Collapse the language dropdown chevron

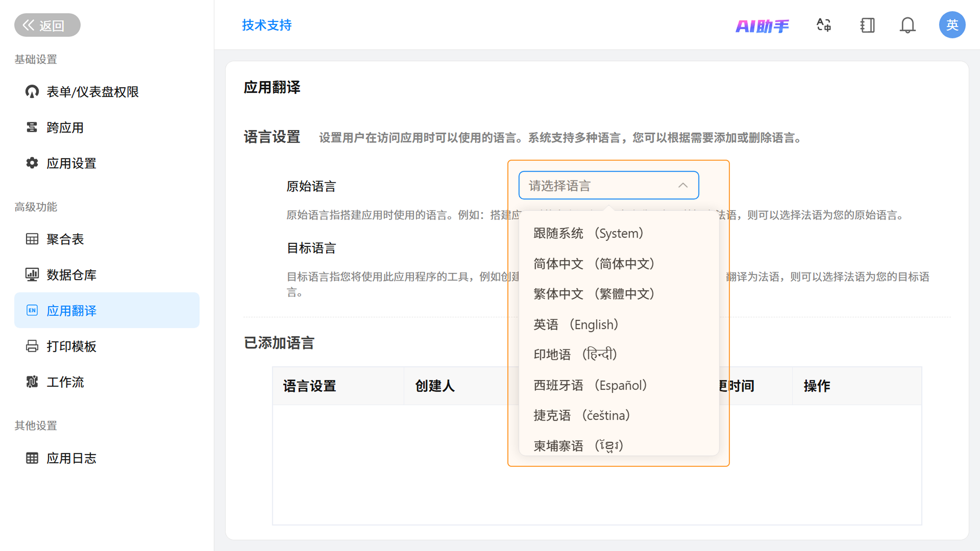point(683,185)
